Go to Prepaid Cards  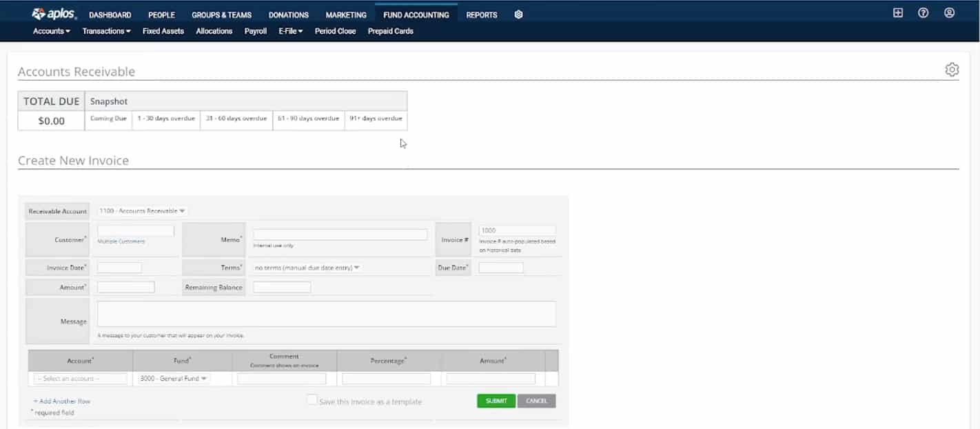tap(390, 30)
